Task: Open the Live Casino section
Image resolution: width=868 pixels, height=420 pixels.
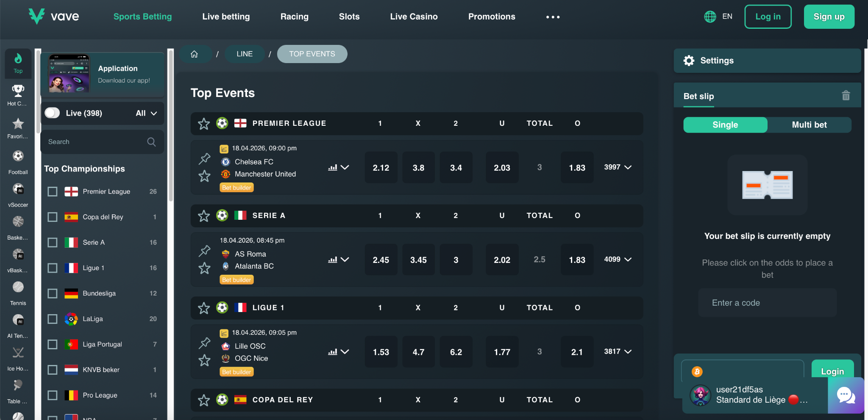Action: [x=414, y=17]
